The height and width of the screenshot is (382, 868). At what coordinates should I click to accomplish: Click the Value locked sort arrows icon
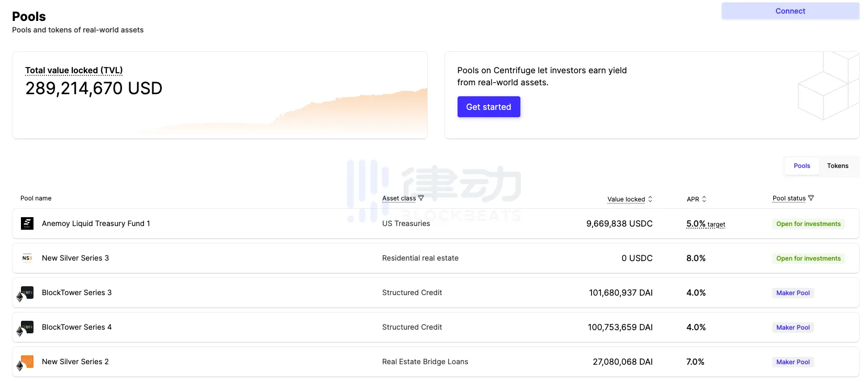coord(650,199)
